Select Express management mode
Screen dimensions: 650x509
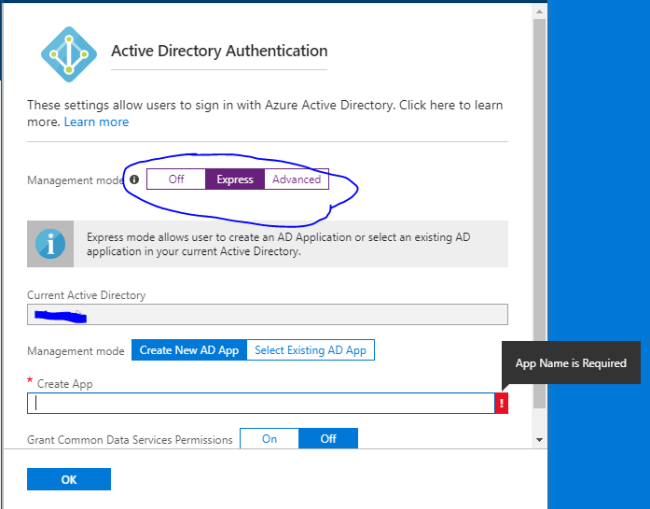click(x=235, y=180)
